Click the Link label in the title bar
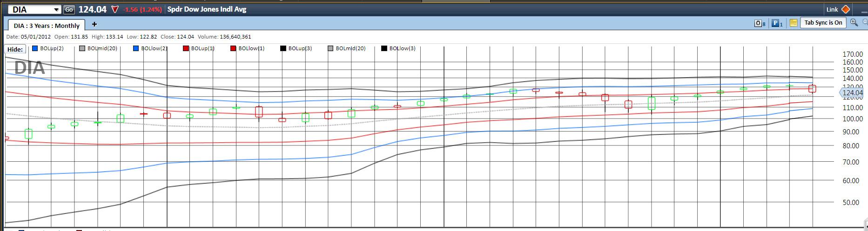868x231 pixels. [832, 9]
